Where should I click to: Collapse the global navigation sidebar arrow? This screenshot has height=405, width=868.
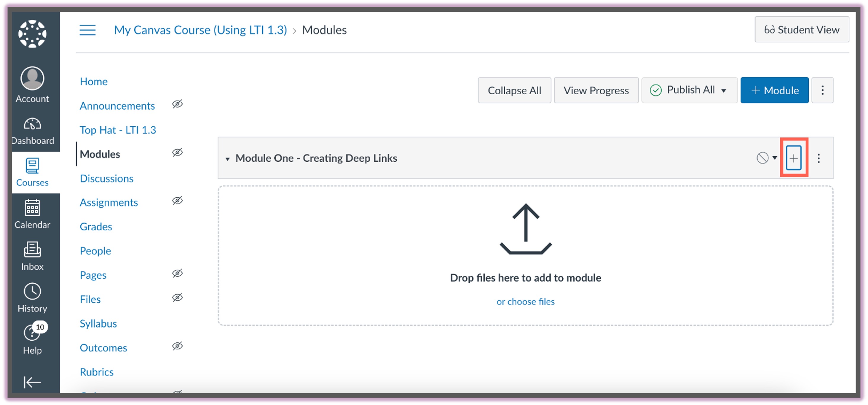coord(32,382)
